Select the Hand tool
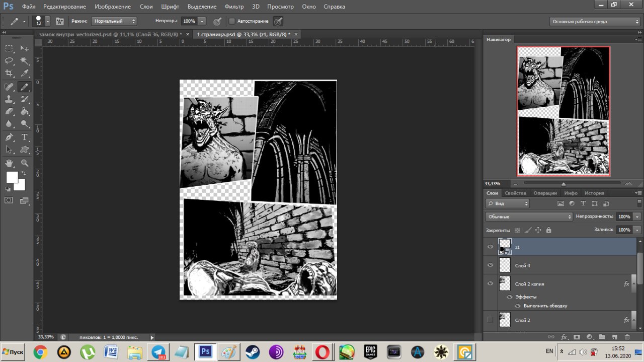The width and height of the screenshot is (644, 362). pos(9,163)
